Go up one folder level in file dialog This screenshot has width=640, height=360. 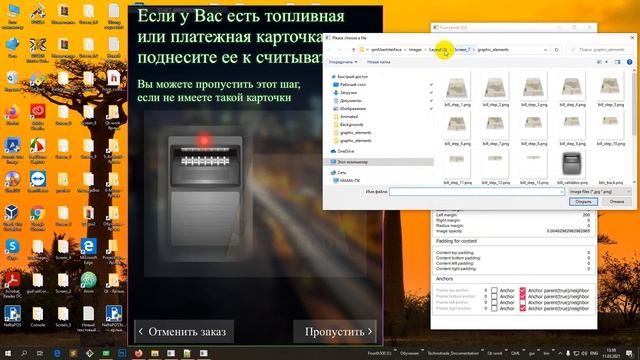pos(353,50)
